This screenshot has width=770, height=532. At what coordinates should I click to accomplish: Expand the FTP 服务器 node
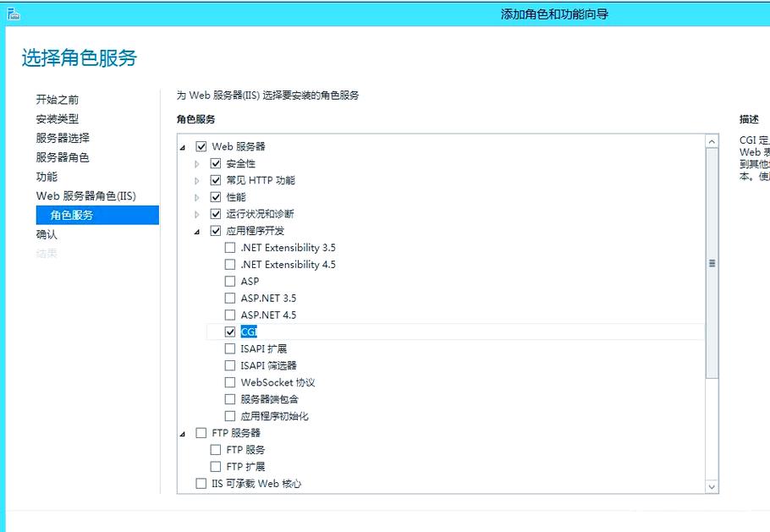pyautogui.click(x=184, y=432)
